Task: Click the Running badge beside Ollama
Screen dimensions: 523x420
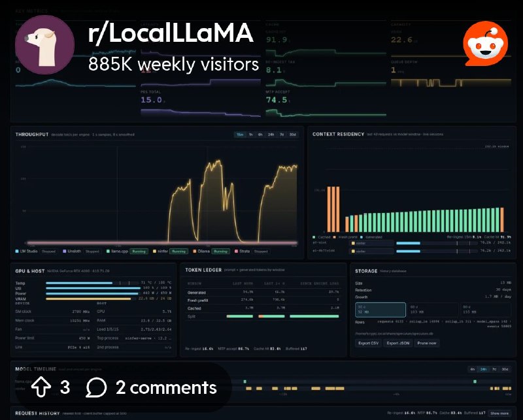Action: (220, 251)
